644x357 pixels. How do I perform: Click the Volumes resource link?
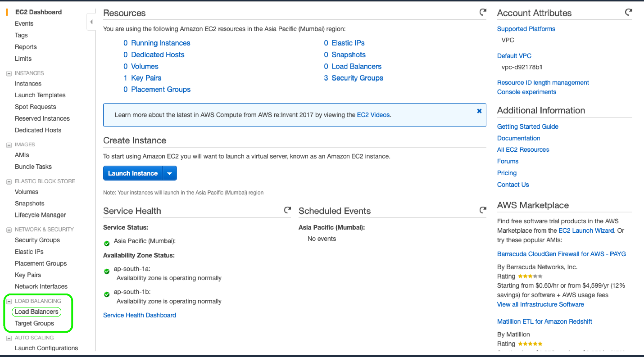coord(145,66)
